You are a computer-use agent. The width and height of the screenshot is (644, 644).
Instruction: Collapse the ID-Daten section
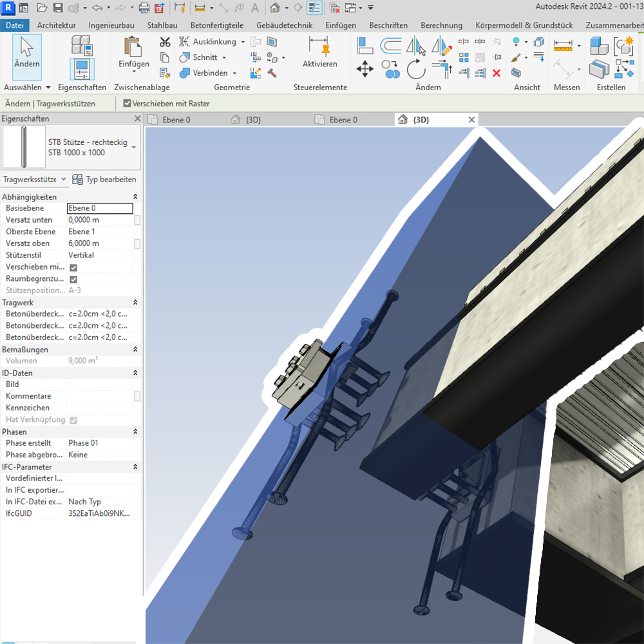(x=135, y=373)
